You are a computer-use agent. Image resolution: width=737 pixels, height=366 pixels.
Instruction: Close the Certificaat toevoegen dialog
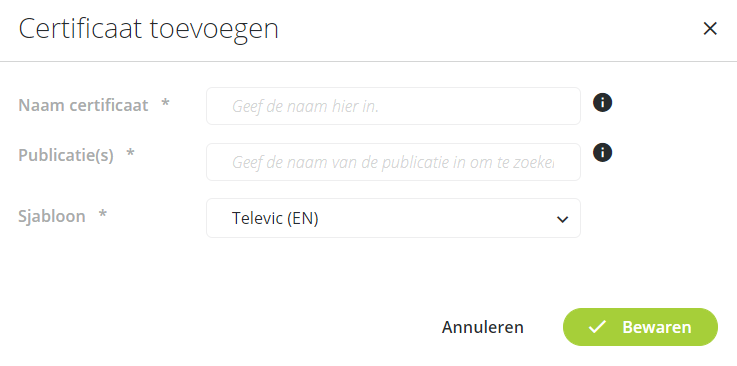pos(710,29)
